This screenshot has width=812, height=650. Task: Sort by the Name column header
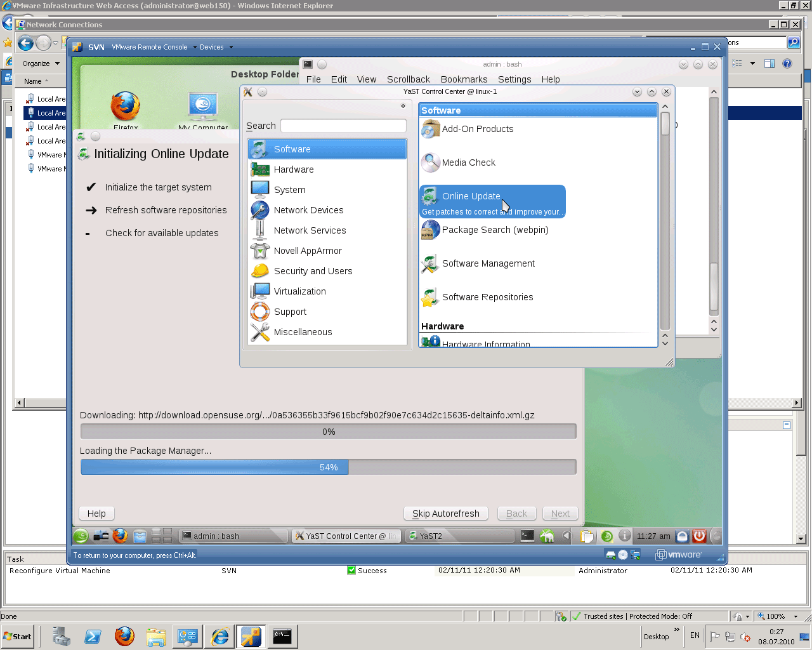36,81
